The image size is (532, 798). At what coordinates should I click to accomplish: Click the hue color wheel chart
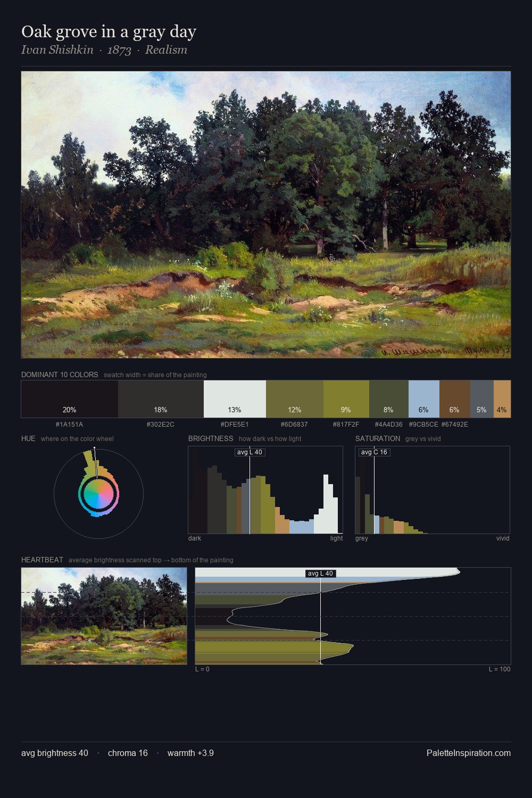click(98, 494)
